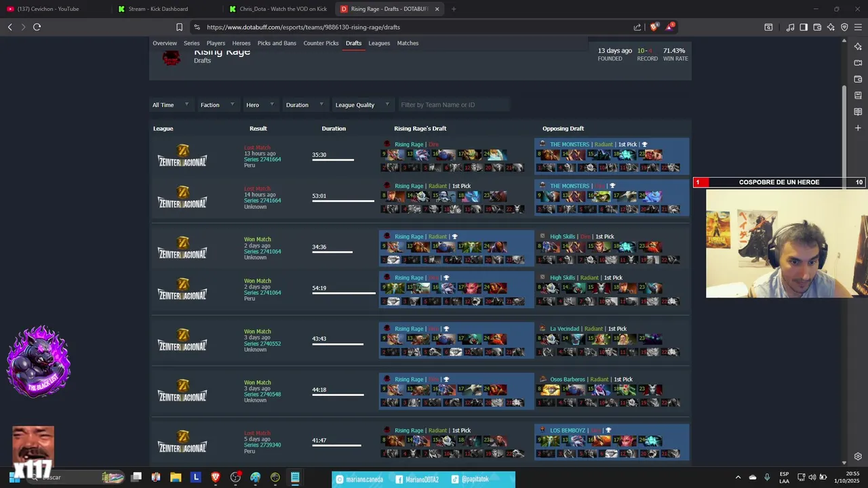Click the sidebar add plus icon
The width and height of the screenshot is (868, 488).
click(x=858, y=128)
